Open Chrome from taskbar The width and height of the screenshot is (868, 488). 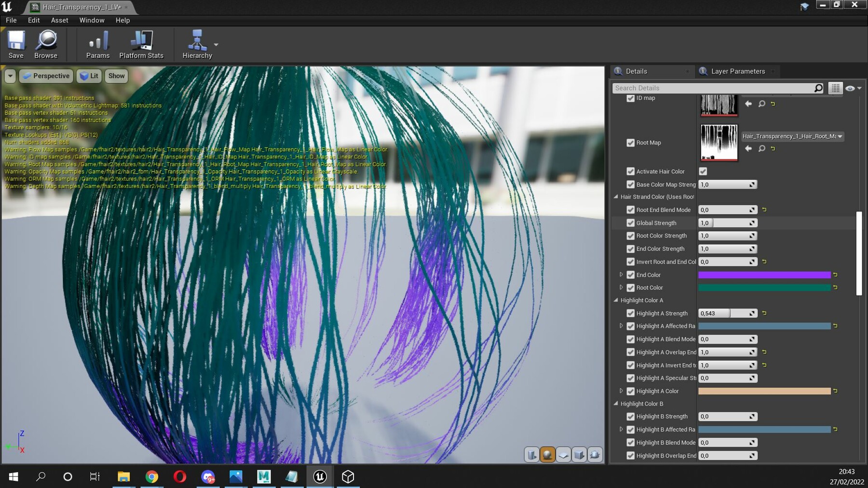pyautogui.click(x=152, y=477)
